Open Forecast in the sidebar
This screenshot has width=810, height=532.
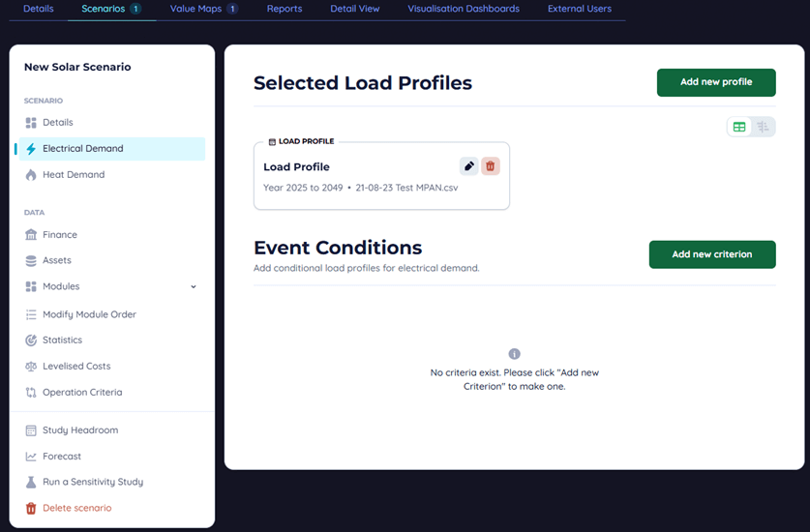click(x=111, y=457)
